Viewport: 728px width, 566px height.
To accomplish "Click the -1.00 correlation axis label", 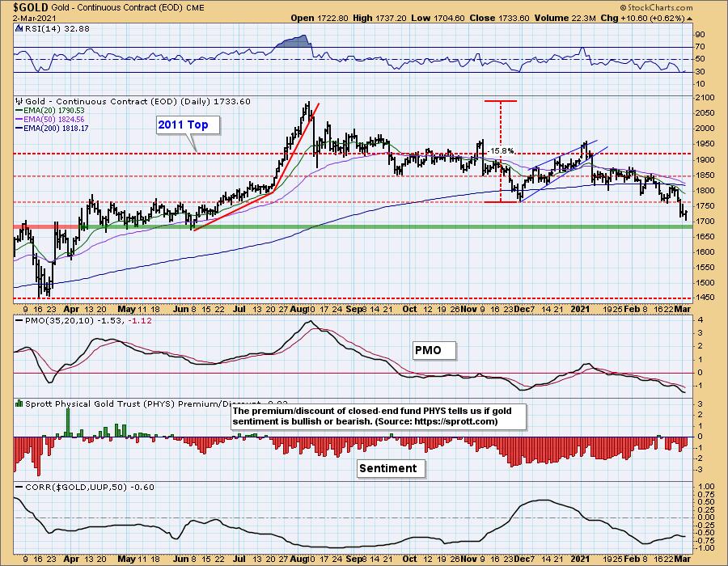I will click(x=705, y=548).
